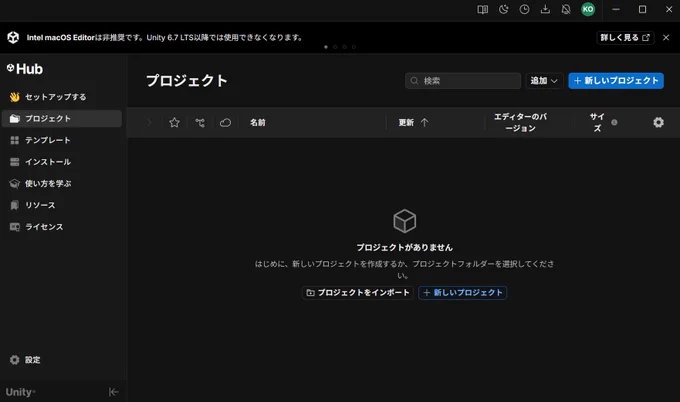Sort by 更新 column

(406, 123)
